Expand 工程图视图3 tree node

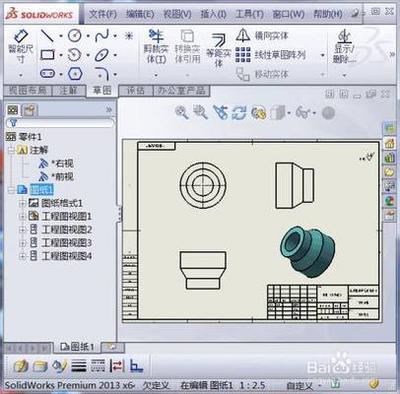point(22,243)
